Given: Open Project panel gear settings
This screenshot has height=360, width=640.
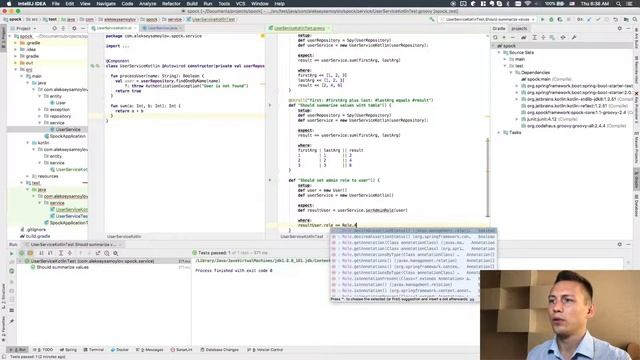Looking at the screenshot, I should (74, 29).
